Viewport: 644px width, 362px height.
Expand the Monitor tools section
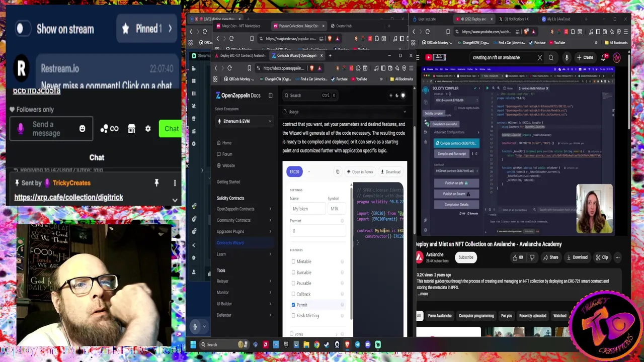click(270, 293)
